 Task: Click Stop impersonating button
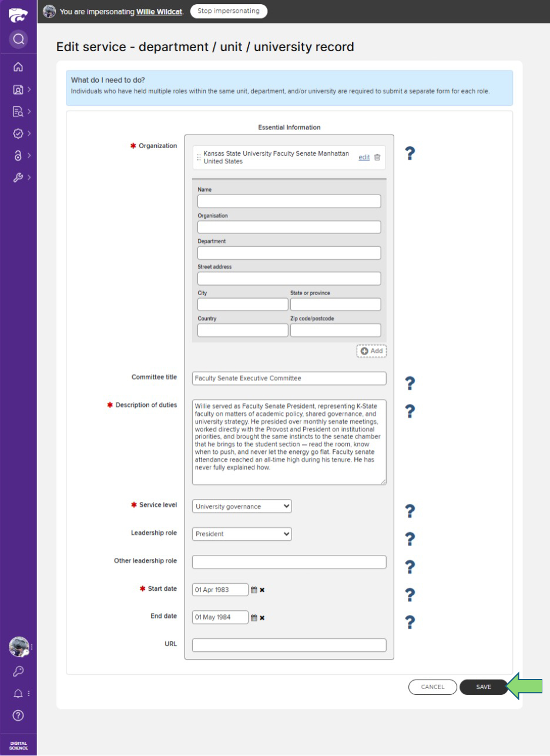click(229, 11)
